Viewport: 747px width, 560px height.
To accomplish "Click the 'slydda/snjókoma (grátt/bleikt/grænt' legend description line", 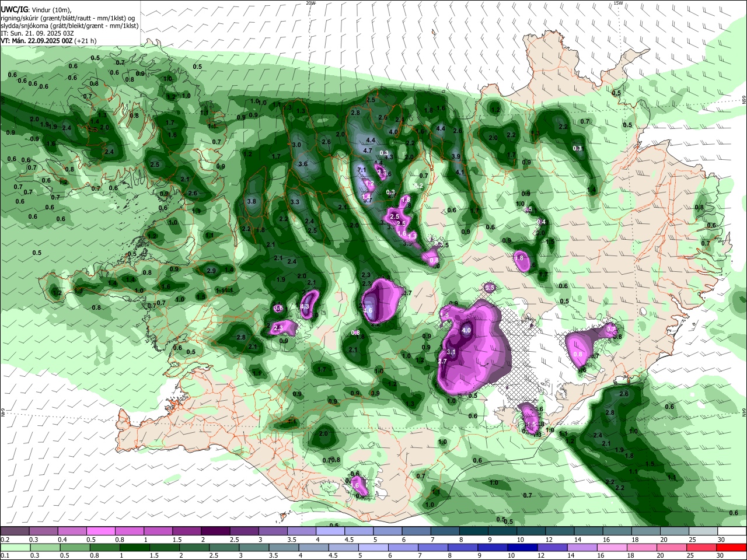I will point(69,26).
